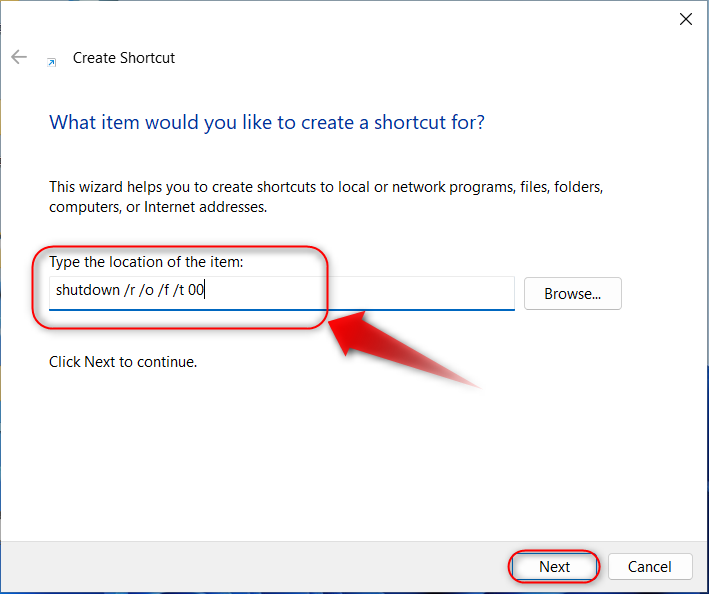Image resolution: width=709 pixels, height=594 pixels.
Task: Click the blue heading about creating a shortcut
Action: pos(267,123)
